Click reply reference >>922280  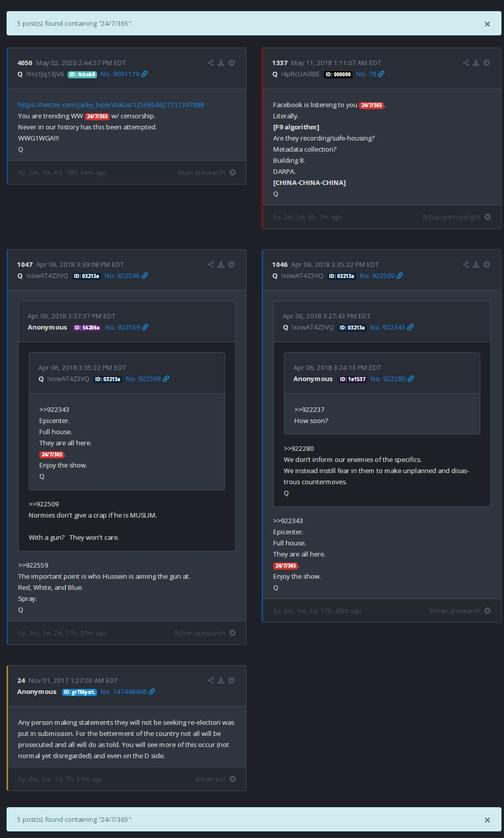coord(299,448)
